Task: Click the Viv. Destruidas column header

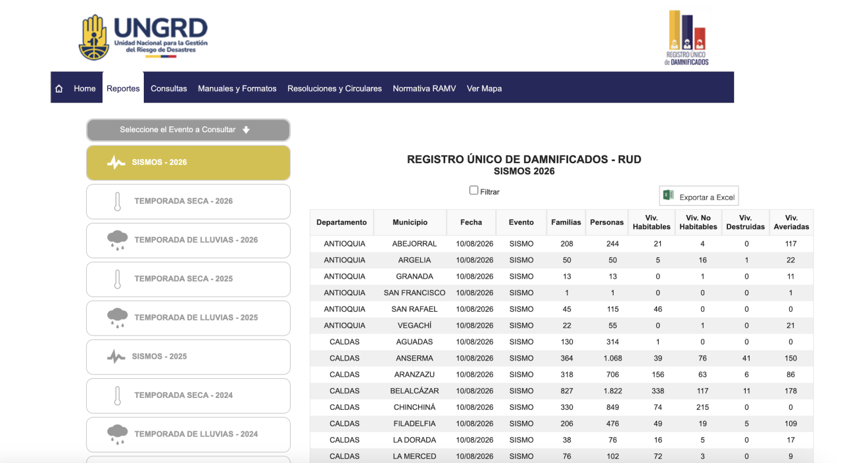Action: coord(745,222)
